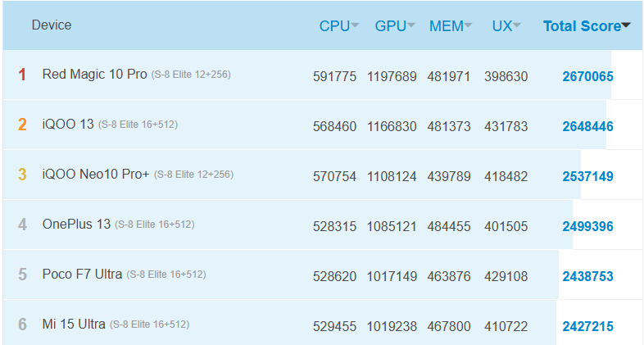Screen dimensions: 644x345
Task: Click Red Magic MEM score 481971
Action: point(449,76)
